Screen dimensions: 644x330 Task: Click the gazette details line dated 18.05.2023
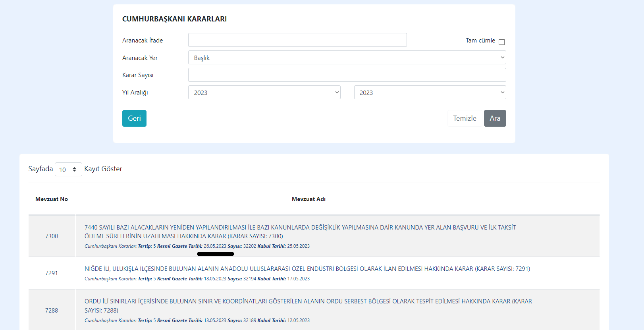[x=197, y=279]
